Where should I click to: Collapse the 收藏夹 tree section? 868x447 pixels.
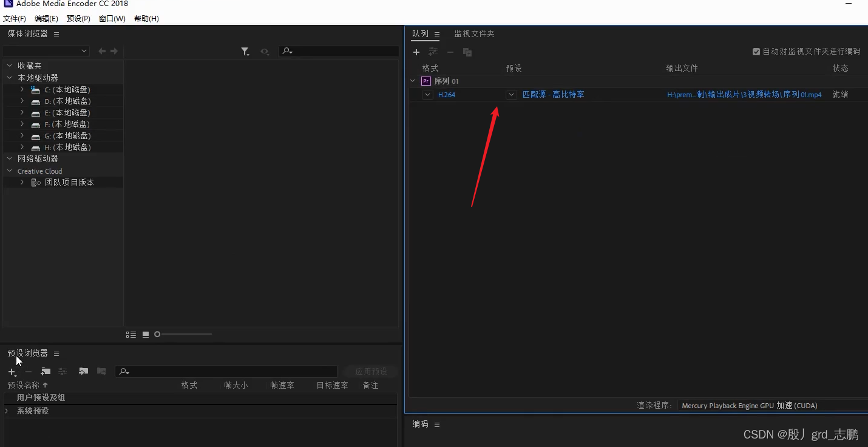click(x=10, y=66)
